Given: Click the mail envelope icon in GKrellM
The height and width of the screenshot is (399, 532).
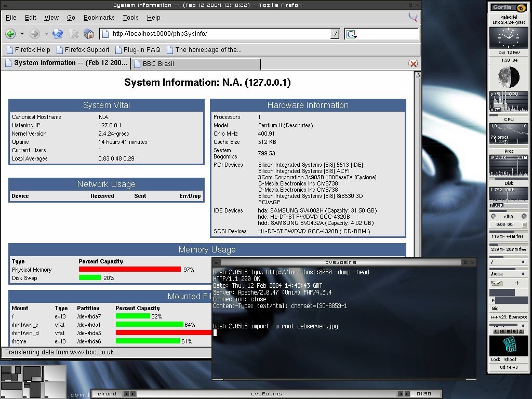Looking at the screenshot, I should (496, 283).
